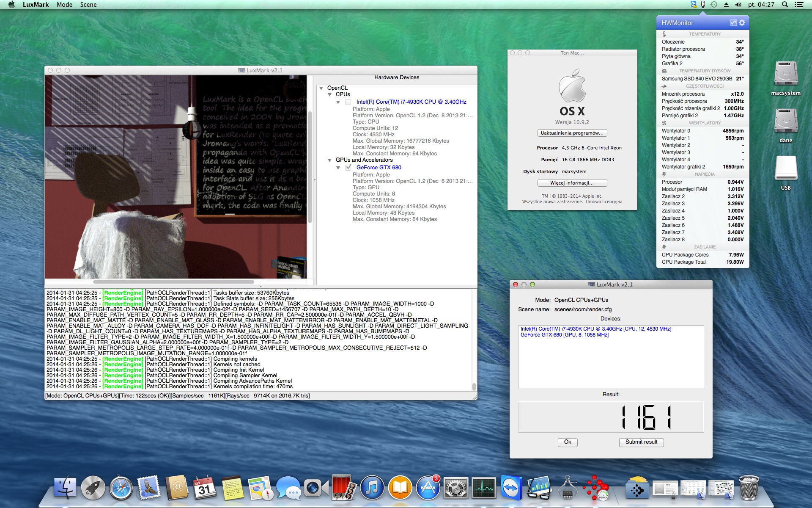812x508 pixels.
Task: Open the dane drive on desktop
Action: pyautogui.click(x=786, y=126)
